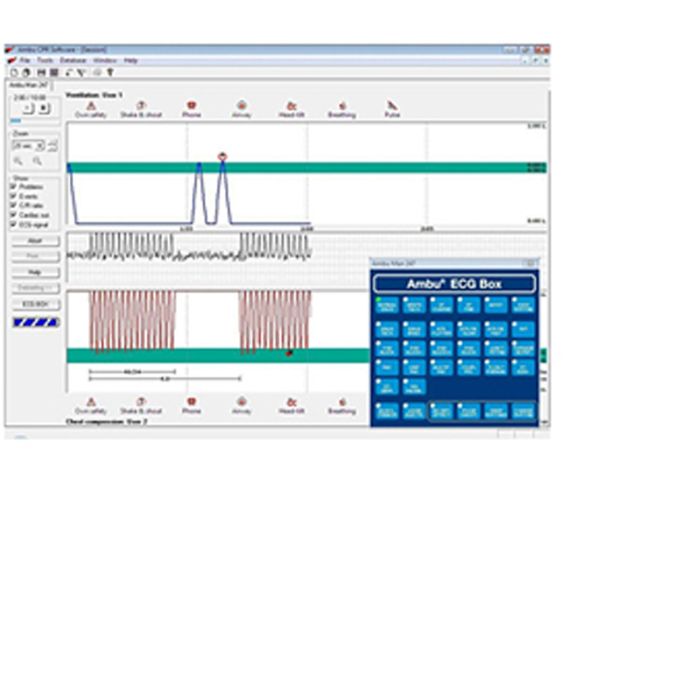Click the upper Phone event icon
Image resolution: width=700 pixels, height=700 pixels.
[192, 106]
